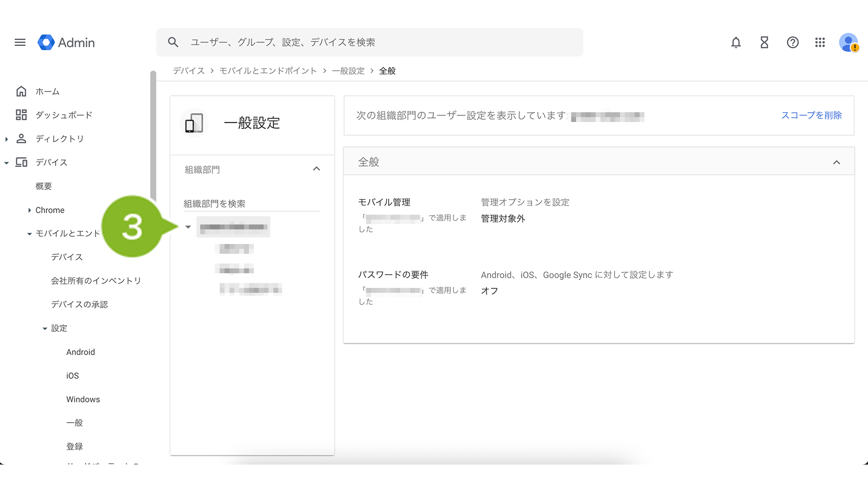Expand the Chrome sidebar item
The height and width of the screenshot is (488, 868).
tap(30, 210)
